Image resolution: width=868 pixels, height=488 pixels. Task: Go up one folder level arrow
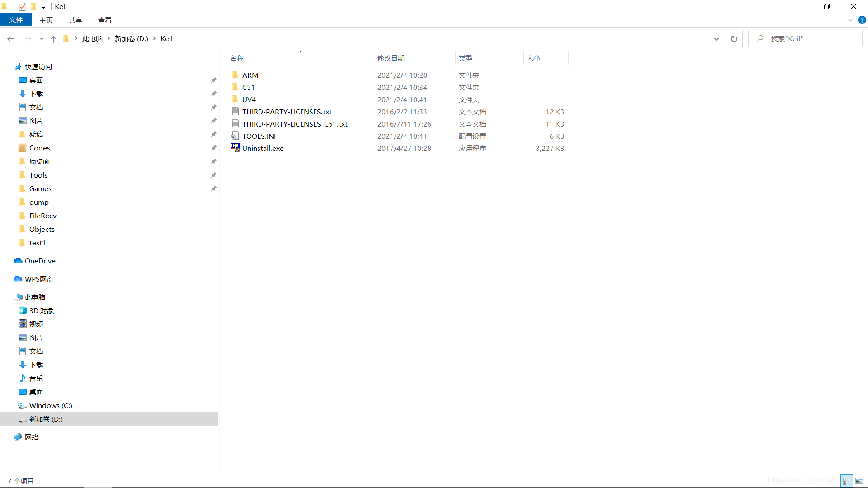pyautogui.click(x=53, y=39)
